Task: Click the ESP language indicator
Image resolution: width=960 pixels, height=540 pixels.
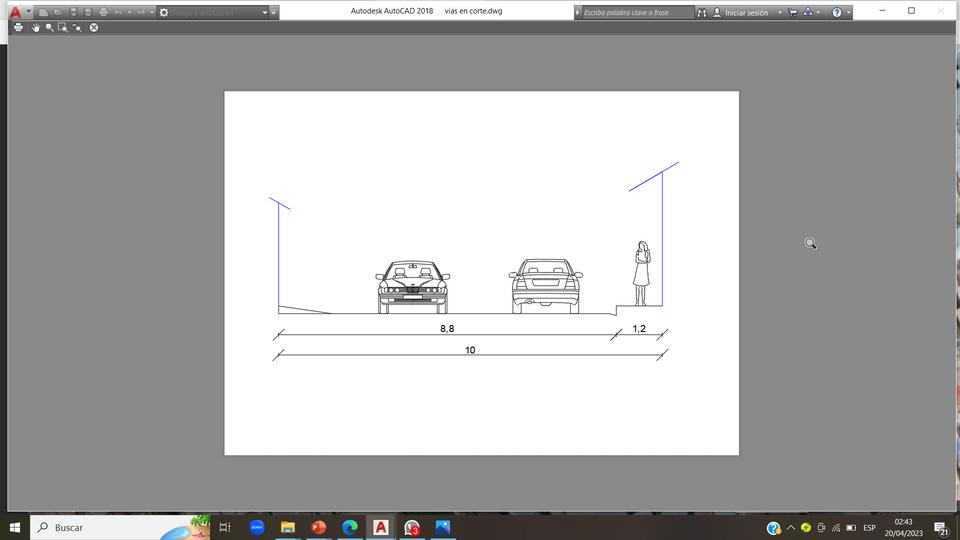Action: [x=869, y=528]
